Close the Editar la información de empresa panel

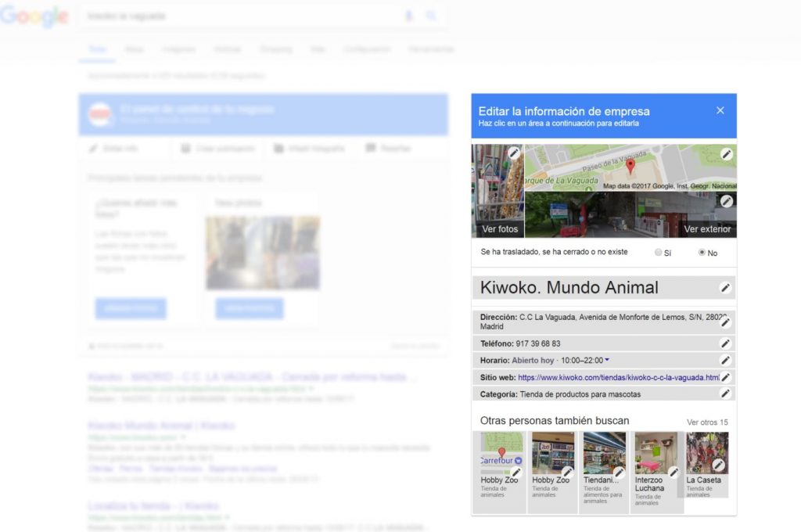pos(720,110)
